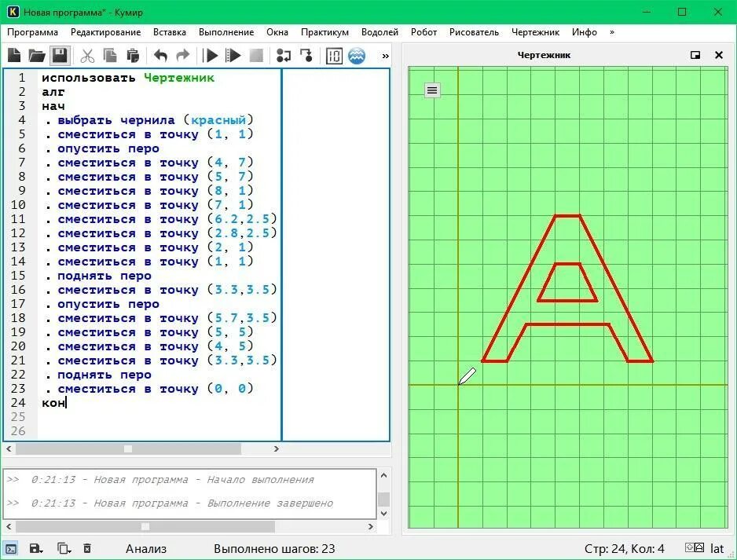Expand menu bar overflow chevron
The width and height of the screenshot is (737, 560).
click(611, 32)
